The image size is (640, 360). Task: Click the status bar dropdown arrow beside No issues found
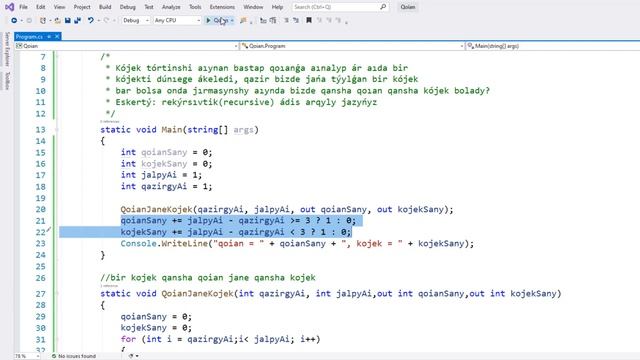(137, 356)
